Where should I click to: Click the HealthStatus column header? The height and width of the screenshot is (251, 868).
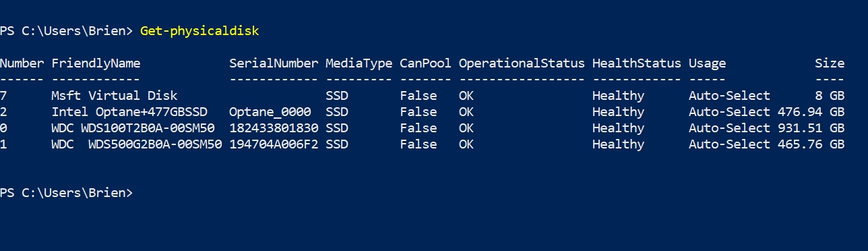pyautogui.click(x=637, y=63)
